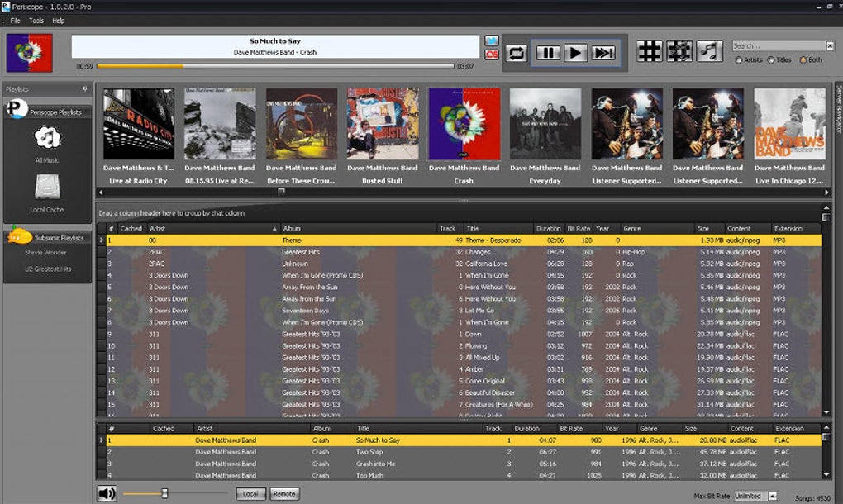Select the Seventeen Days album row
843x504 pixels.
pos(464,311)
